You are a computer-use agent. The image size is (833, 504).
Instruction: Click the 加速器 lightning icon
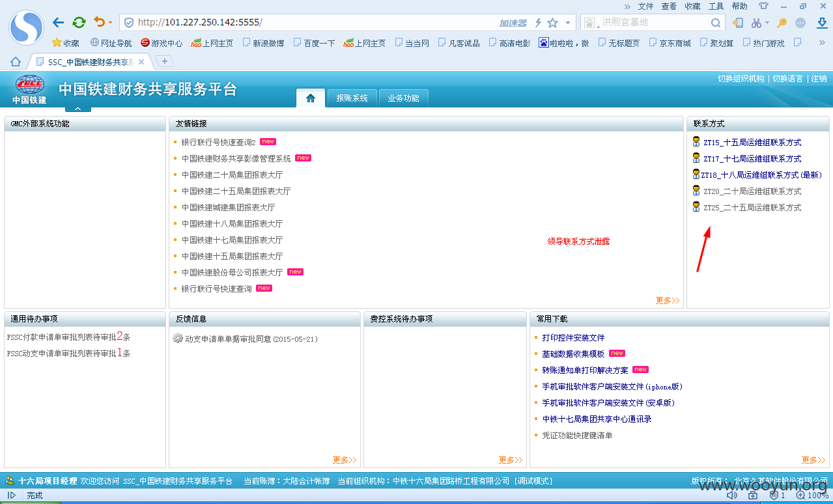(x=538, y=23)
